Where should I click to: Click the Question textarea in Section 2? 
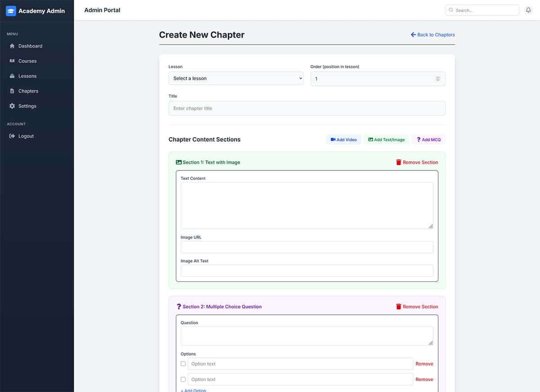307,336
